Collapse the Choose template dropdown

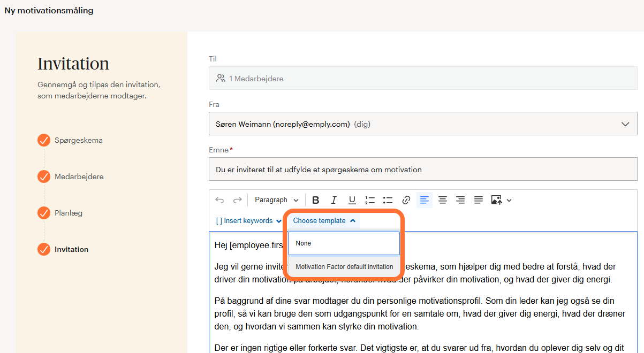tap(324, 221)
